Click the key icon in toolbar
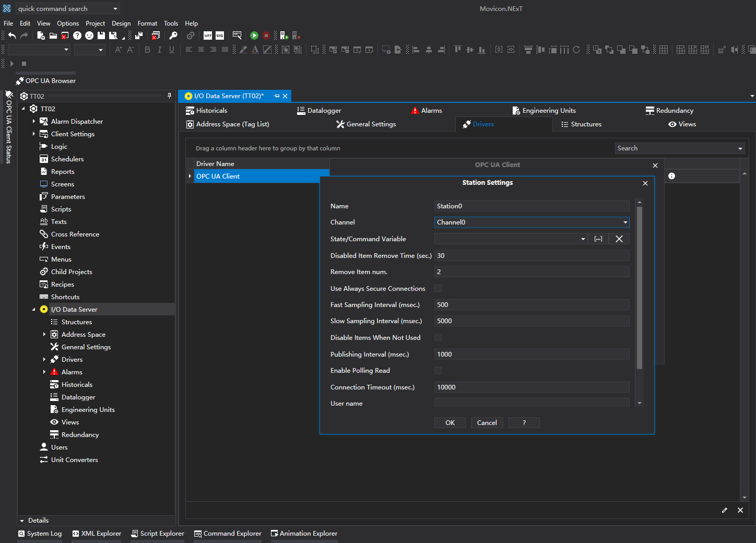The width and height of the screenshot is (756, 543). (x=173, y=36)
